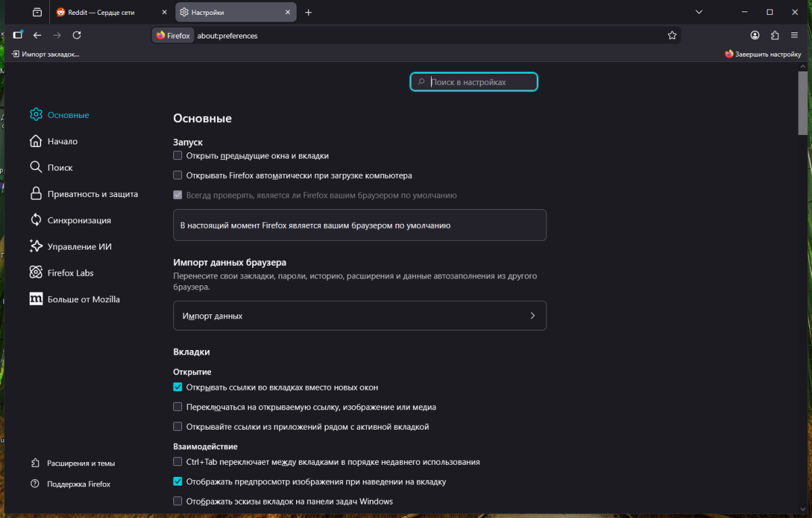
Task: Open the extensions puzzle icon
Action: tap(774, 35)
